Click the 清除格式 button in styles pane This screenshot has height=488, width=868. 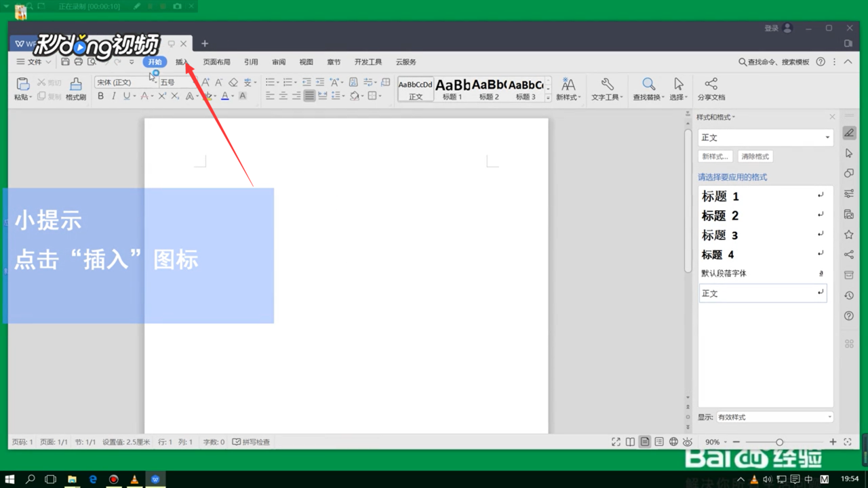[755, 157]
